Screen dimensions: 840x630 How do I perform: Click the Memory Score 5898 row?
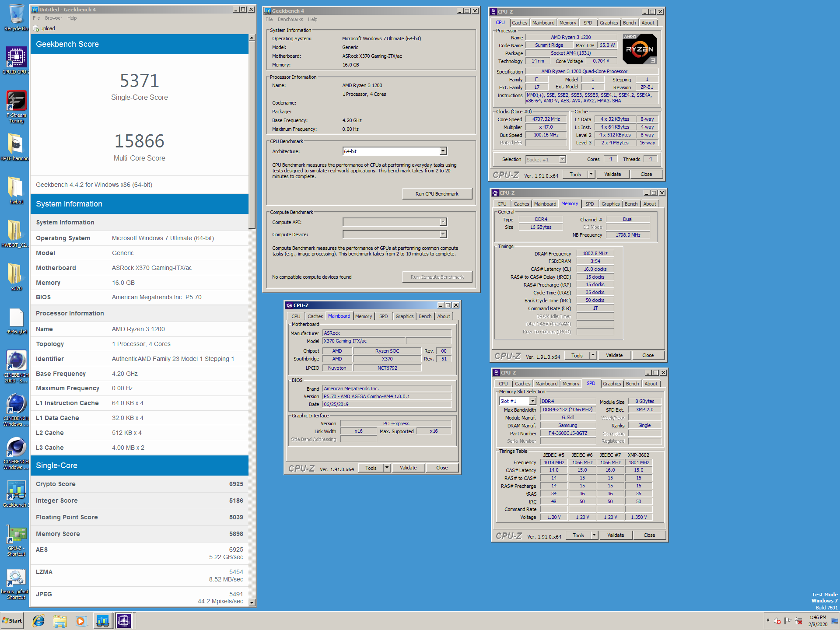(140, 534)
